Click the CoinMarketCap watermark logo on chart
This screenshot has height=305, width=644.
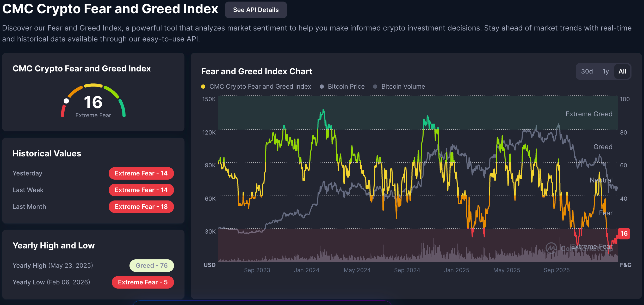point(551,248)
